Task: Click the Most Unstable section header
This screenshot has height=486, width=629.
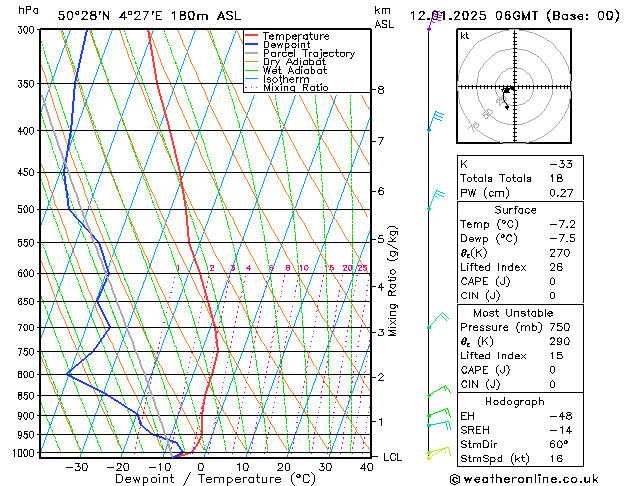Action: [x=507, y=313]
